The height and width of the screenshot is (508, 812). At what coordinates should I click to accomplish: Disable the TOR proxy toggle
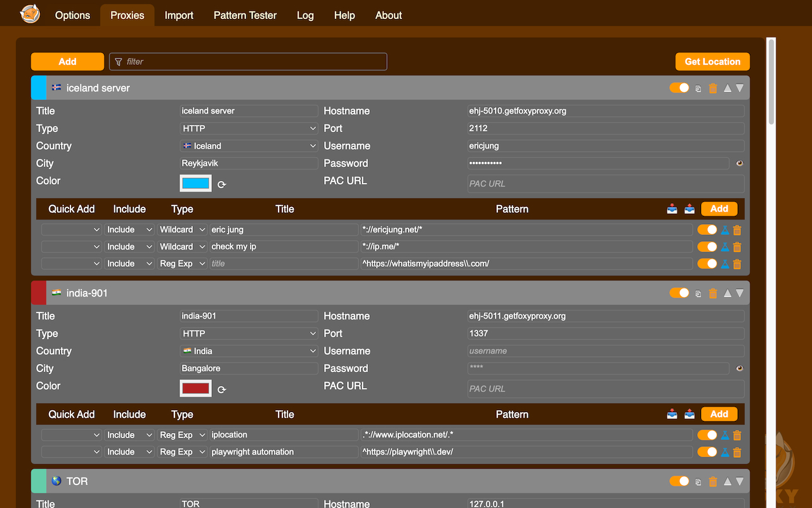[x=679, y=481]
